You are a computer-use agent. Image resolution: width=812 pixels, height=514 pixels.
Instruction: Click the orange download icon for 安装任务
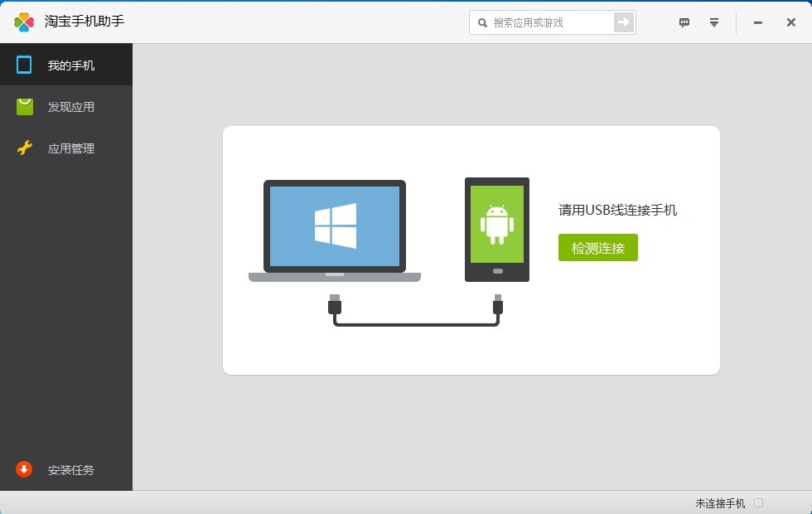click(x=24, y=469)
